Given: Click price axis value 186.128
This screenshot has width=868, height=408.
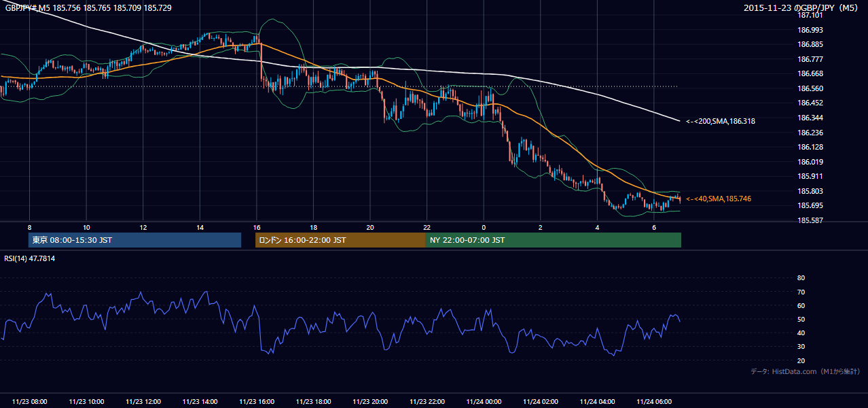Looking at the screenshot, I should tap(810, 147).
